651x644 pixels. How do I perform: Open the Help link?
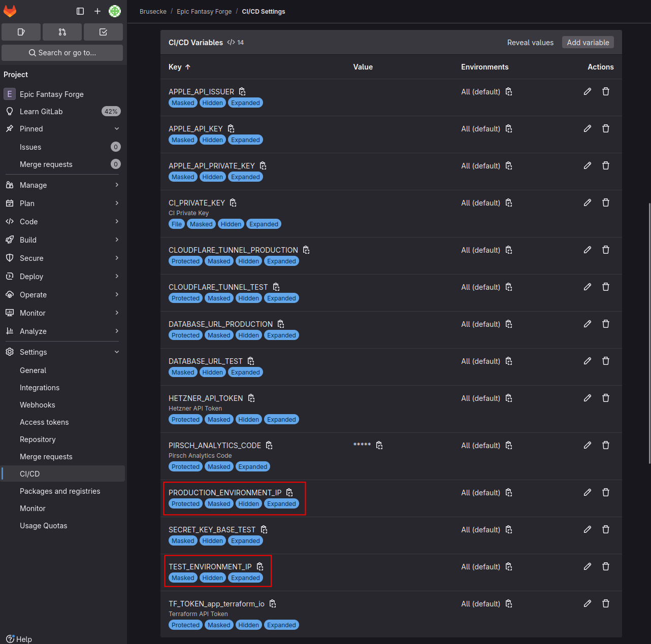tap(19, 639)
